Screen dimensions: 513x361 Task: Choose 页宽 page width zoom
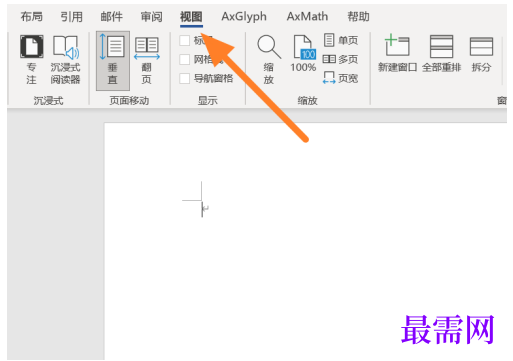[340, 78]
